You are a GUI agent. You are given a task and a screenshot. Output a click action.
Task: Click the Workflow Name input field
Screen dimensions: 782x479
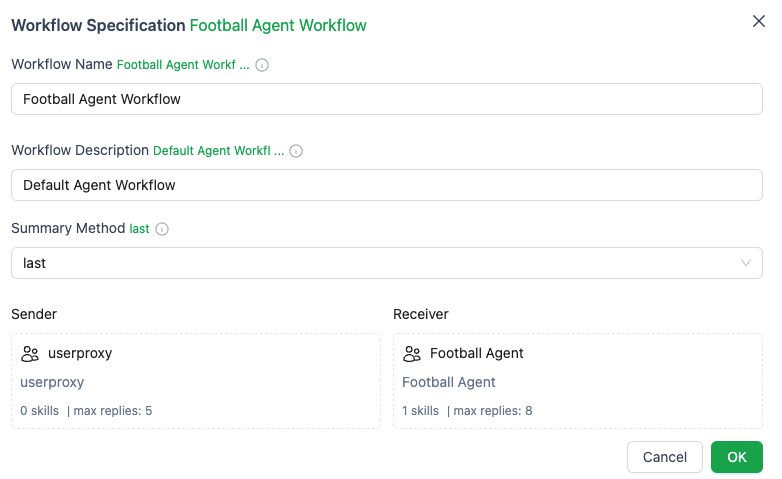click(386, 99)
